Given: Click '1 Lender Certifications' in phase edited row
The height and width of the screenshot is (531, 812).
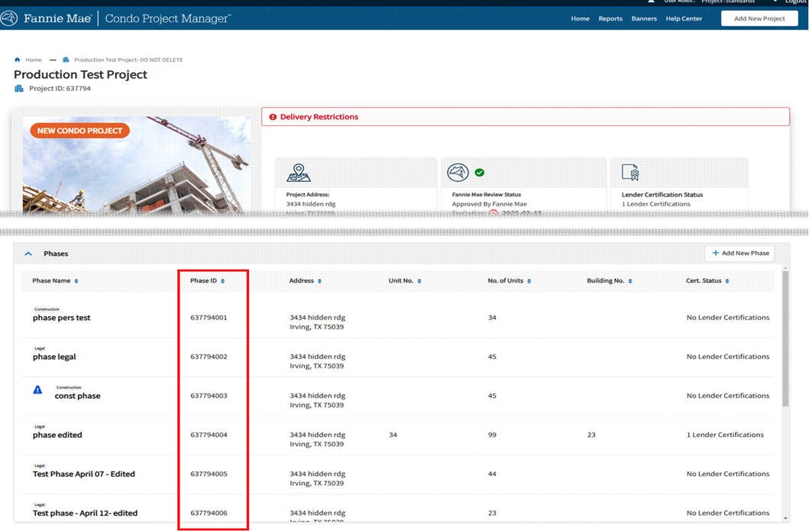Looking at the screenshot, I should tap(725, 435).
